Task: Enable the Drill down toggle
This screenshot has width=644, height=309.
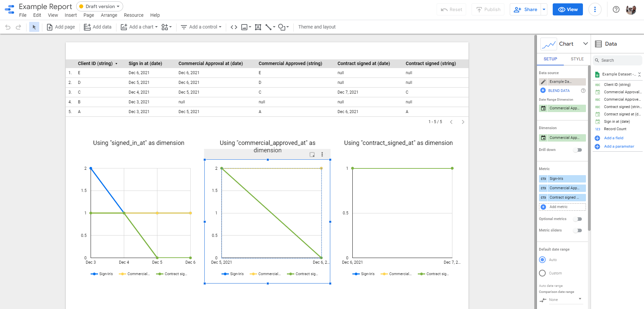Action: pyautogui.click(x=578, y=150)
